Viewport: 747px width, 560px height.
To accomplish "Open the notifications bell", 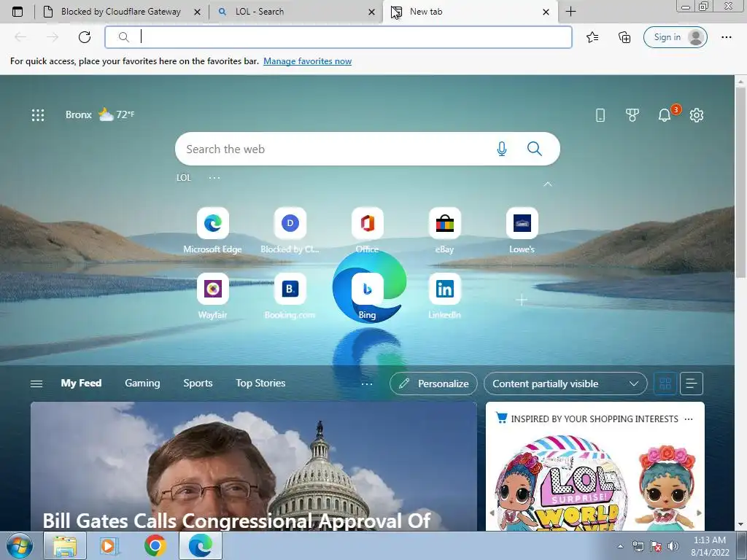I will (664, 114).
